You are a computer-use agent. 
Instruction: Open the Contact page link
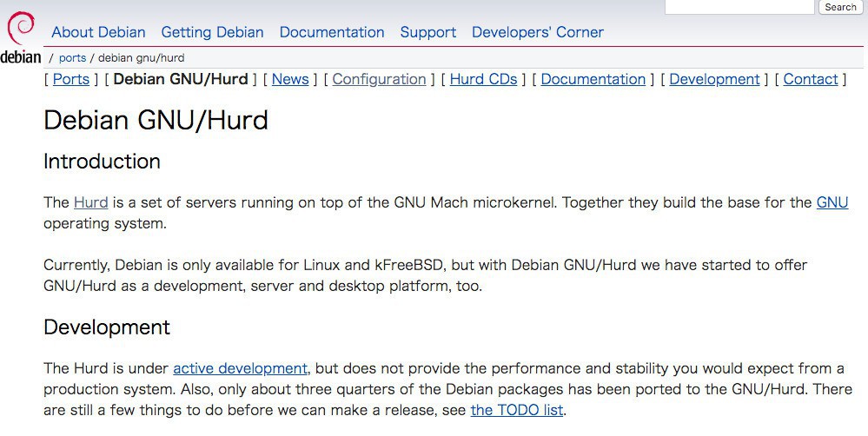[x=811, y=79]
